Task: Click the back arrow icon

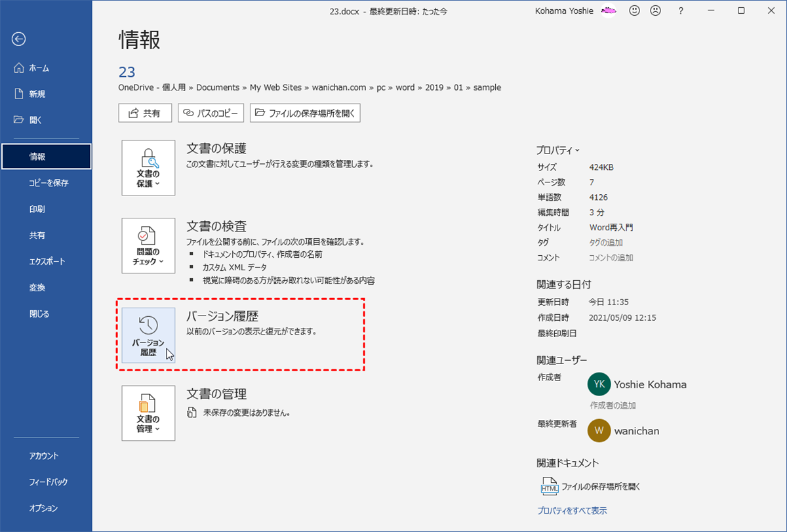Action: pos(18,39)
